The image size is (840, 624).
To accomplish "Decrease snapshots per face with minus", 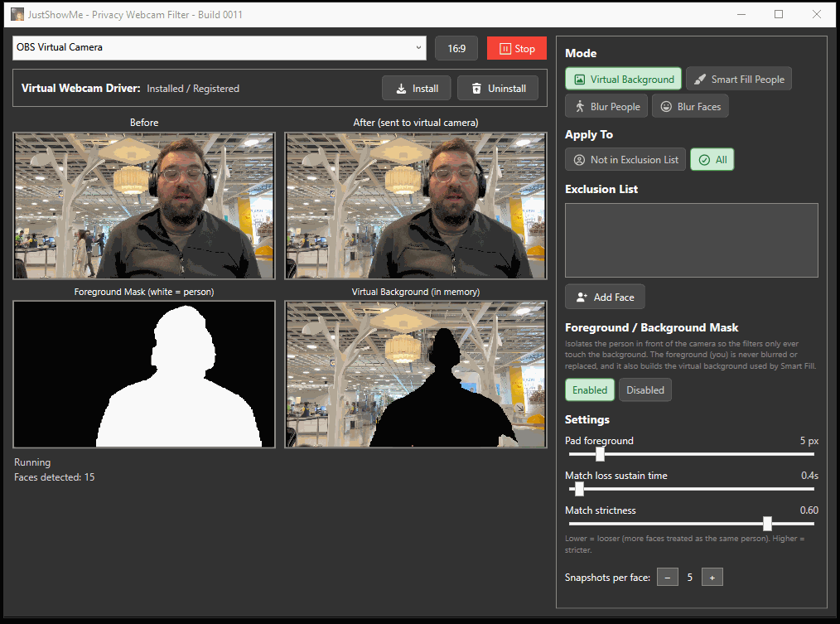I will (668, 578).
